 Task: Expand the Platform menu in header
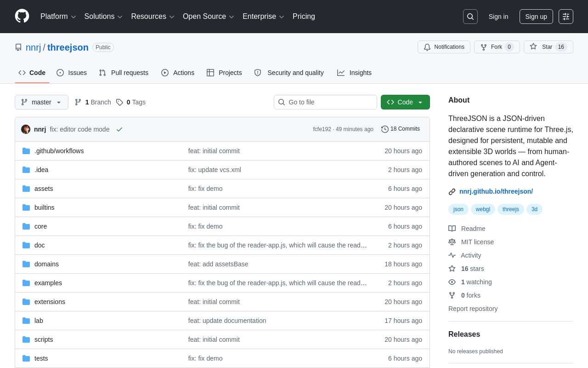pyautogui.click(x=58, y=17)
